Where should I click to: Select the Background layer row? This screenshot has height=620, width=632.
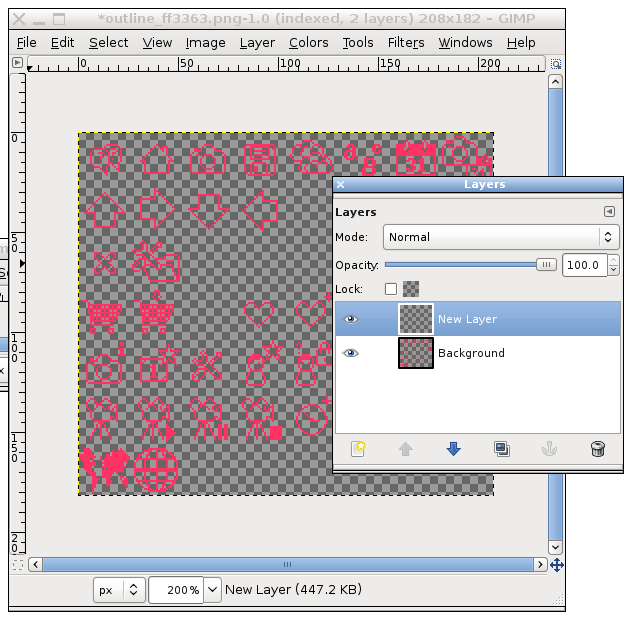coord(478,353)
